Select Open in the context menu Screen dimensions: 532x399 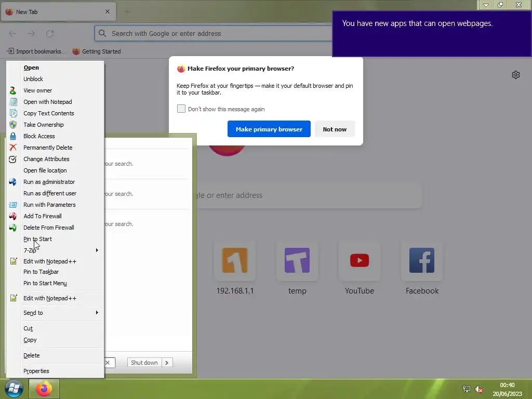pyautogui.click(x=31, y=68)
